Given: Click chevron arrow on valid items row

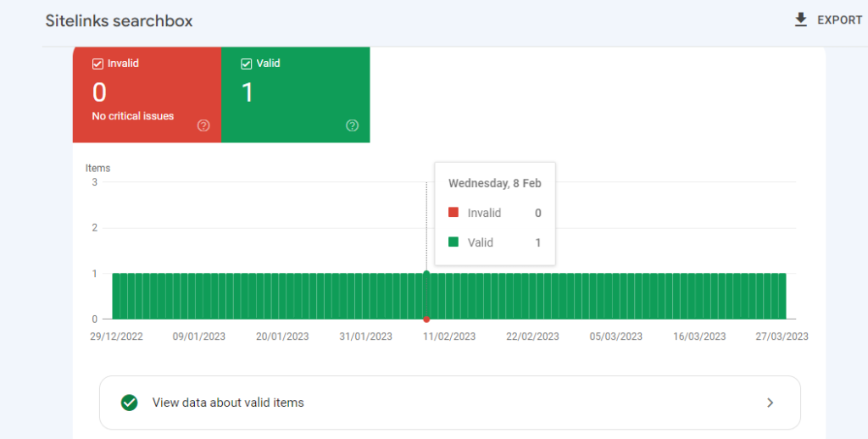Looking at the screenshot, I should coord(770,403).
